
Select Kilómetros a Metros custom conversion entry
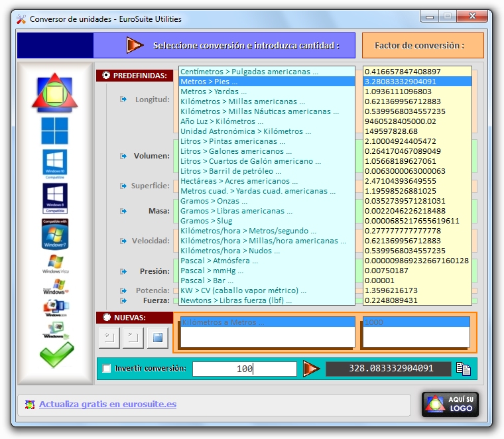[x=222, y=322]
